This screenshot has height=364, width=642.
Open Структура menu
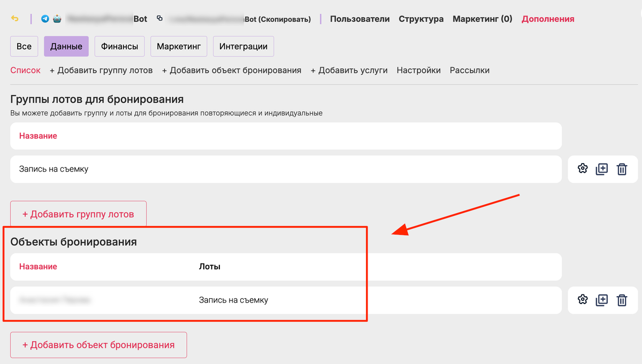[x=421, y=19]
